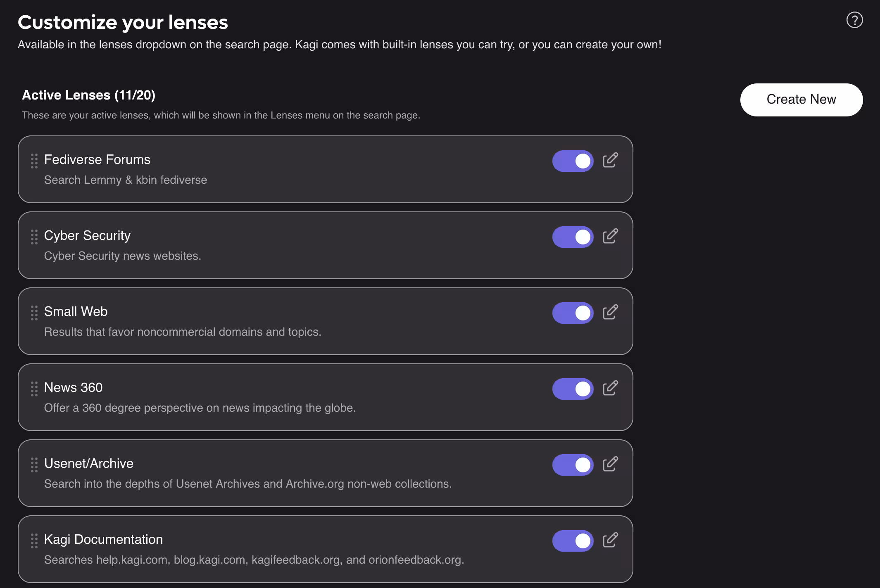Select the Kagi Documentation lens title
The height and width of the screenshot is (588, 880).
(103, 540)
